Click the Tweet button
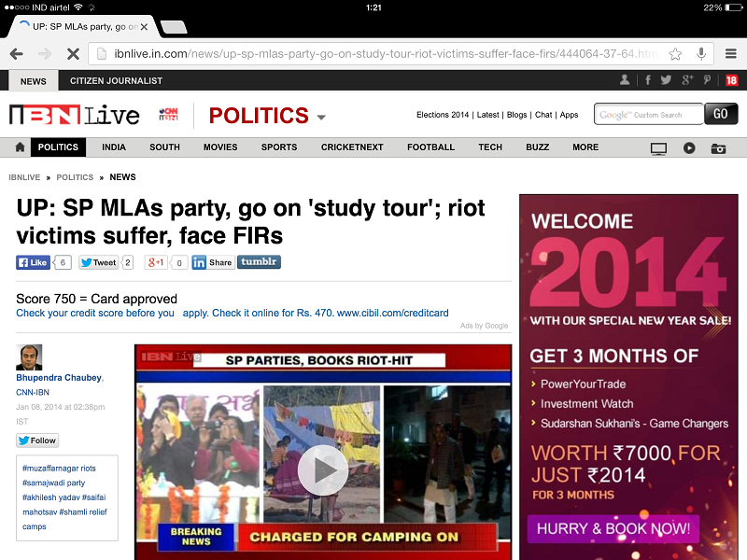The image size is (747, 560). point(99,262)
